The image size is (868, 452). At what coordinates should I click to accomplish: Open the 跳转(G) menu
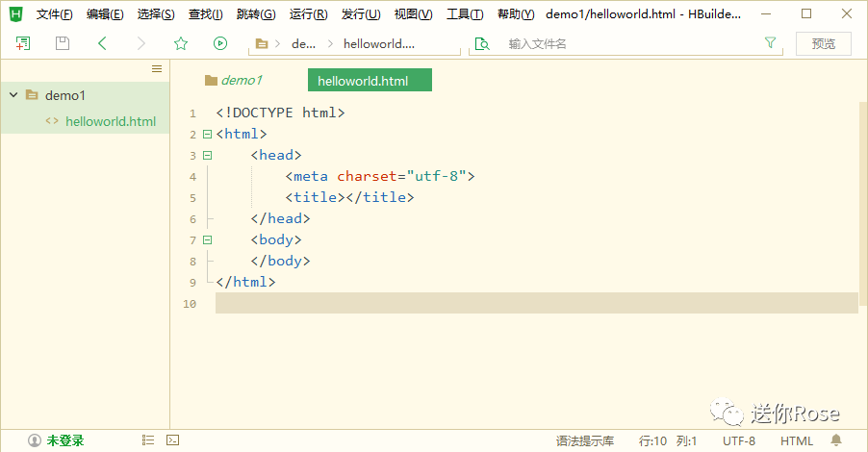click(256, 14)
